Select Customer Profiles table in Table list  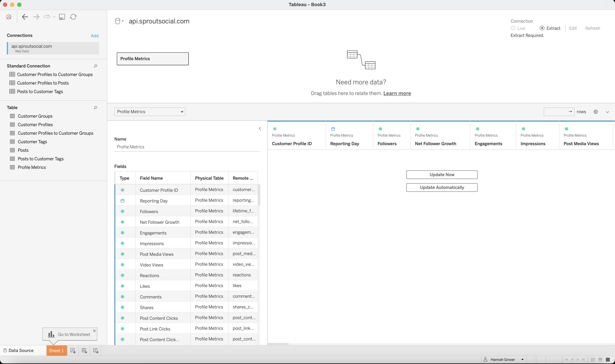[x=35, y=125]
